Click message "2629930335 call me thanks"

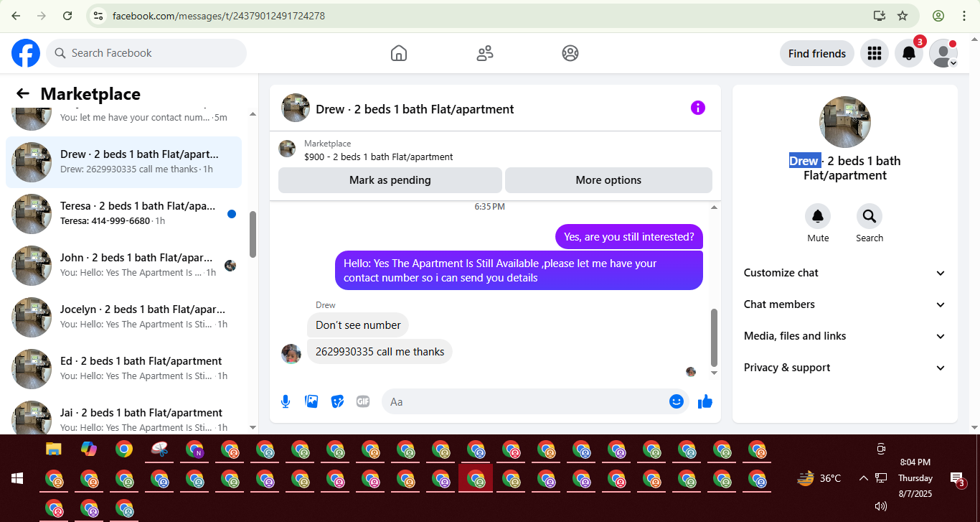[380, 352]
